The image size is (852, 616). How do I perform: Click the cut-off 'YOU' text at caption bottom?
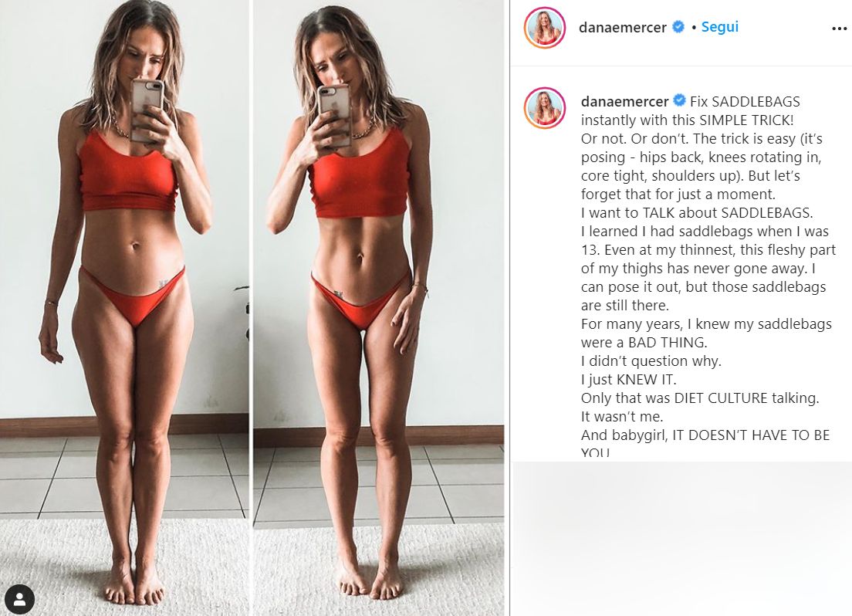[x=595, y=452]
